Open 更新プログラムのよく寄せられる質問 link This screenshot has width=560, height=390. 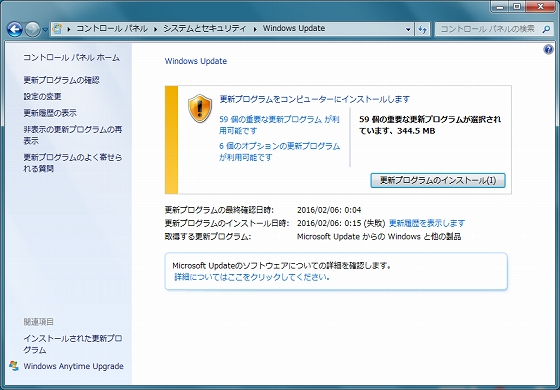coord(73,162)
